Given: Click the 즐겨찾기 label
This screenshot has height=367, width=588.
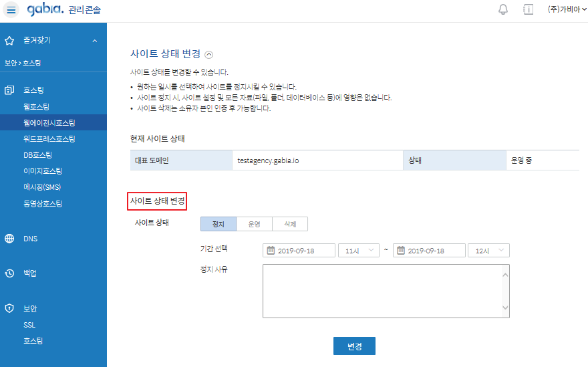Looking at the screenshot, I should [x=37, y=40].
